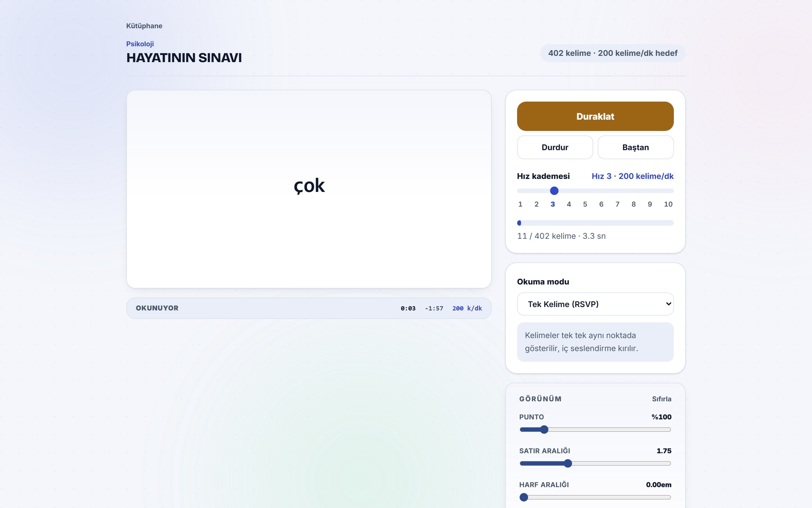Screen dimensions: 812x508
Task: Click the Sıfırla reset link in Görünüm
Action: point(661,399)
